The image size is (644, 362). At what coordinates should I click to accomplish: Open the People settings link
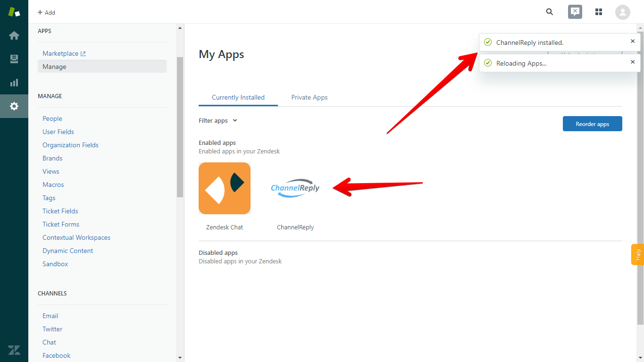click(52, 118)
